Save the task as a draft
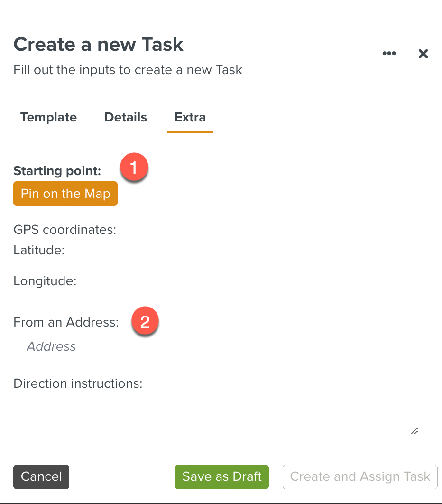Image resolution: width=442 pixels, height=504 pixels. coord(222,476)
